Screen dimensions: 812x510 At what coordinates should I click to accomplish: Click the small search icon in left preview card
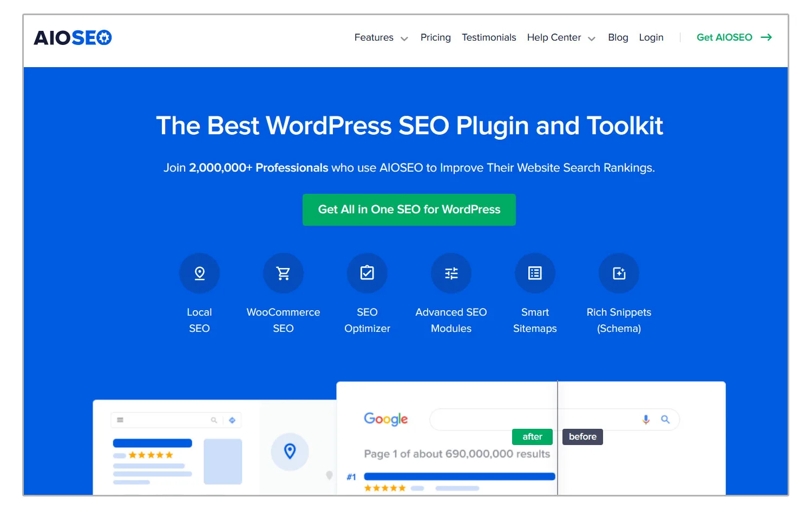[214, 420]
